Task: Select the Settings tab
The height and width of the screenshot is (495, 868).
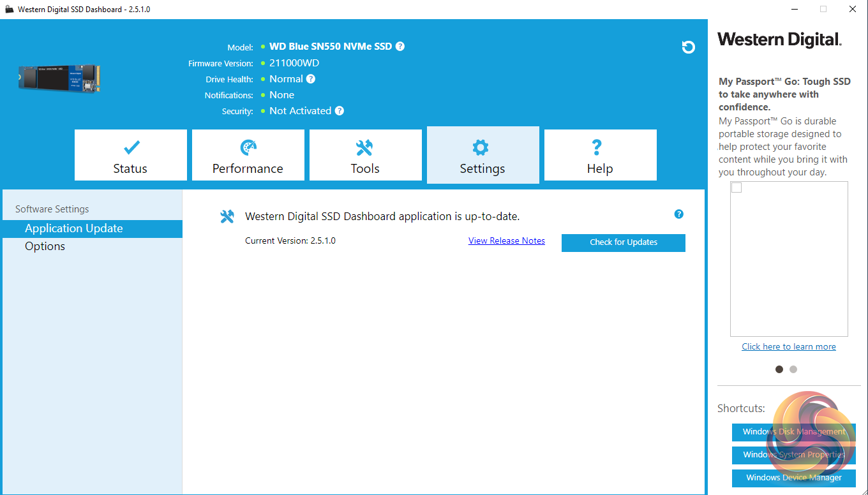Action: coord(483,155)
